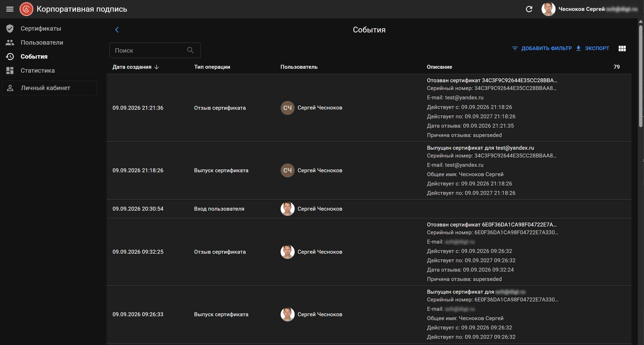Sort by the Пользователь column header

coord(299,67)
